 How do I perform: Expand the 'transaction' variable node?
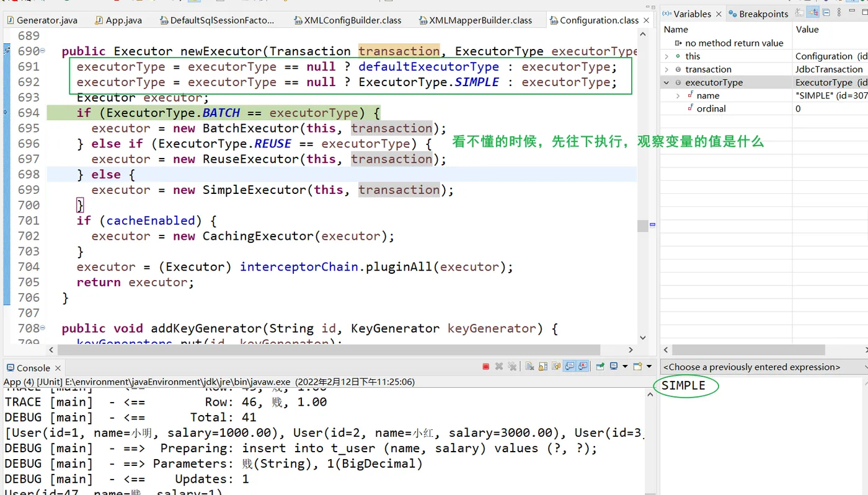666,69
